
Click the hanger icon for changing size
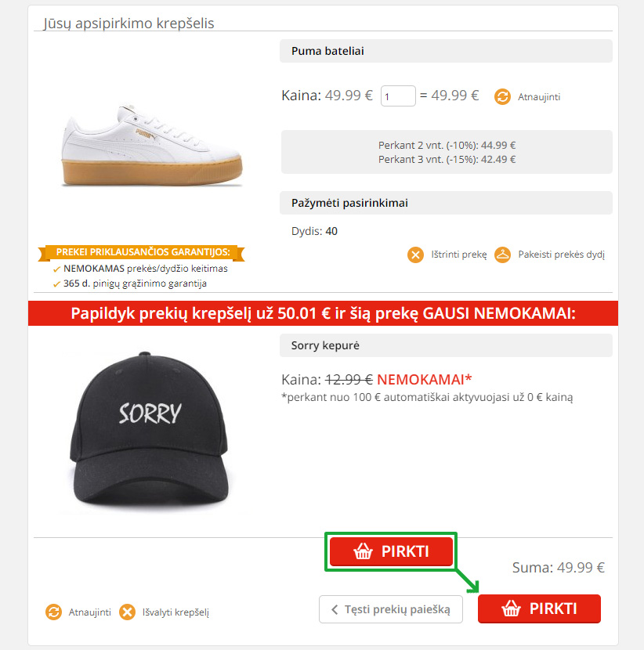pyautogui.click(x=503, y=255)
